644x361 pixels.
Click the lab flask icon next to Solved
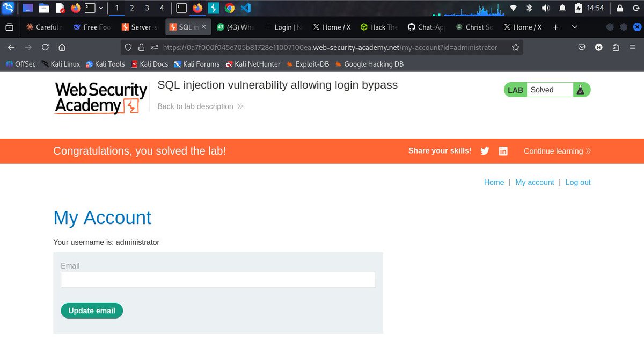[x=581, y=90]
